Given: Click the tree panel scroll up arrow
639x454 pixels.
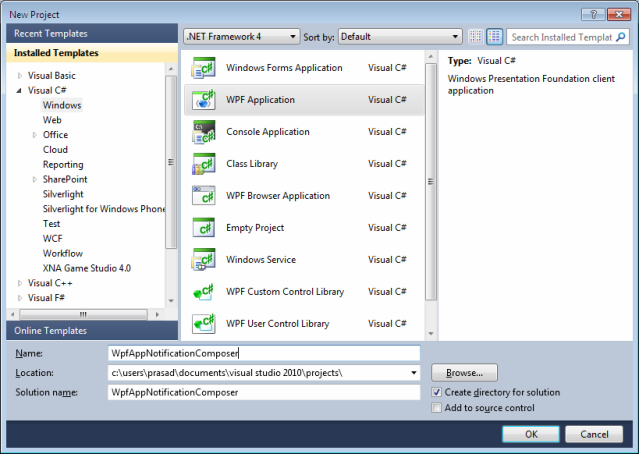Looking at the screenshot, I should [171, 68].
